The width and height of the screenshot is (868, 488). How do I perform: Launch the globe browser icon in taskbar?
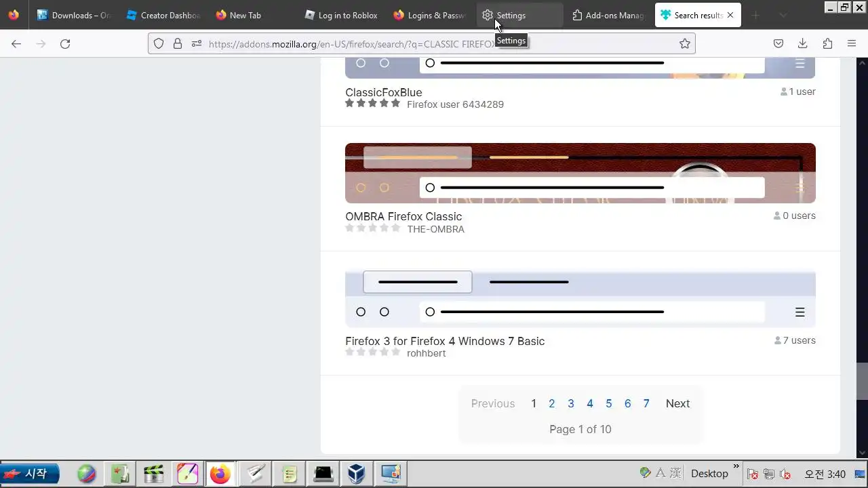[87, 473]
